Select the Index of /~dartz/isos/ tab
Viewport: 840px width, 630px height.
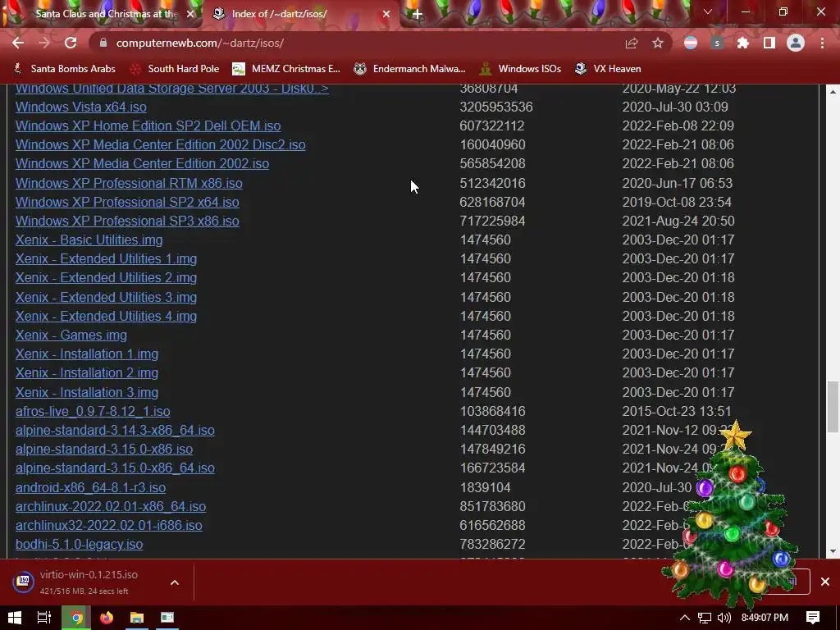point(300,14)
